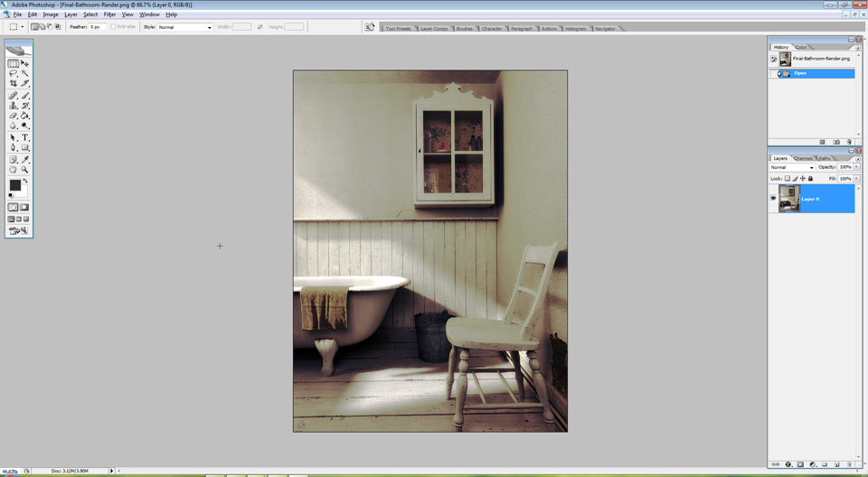The image size is (868, 477).
Task: Select the Crop tool
Action: tap(14, 83)
